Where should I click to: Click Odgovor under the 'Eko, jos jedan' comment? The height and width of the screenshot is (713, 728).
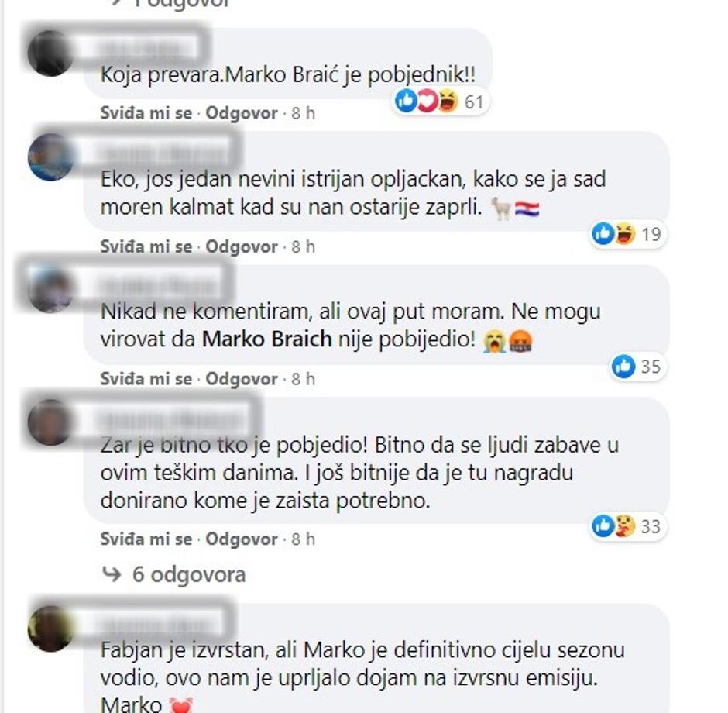click(242, 246)
